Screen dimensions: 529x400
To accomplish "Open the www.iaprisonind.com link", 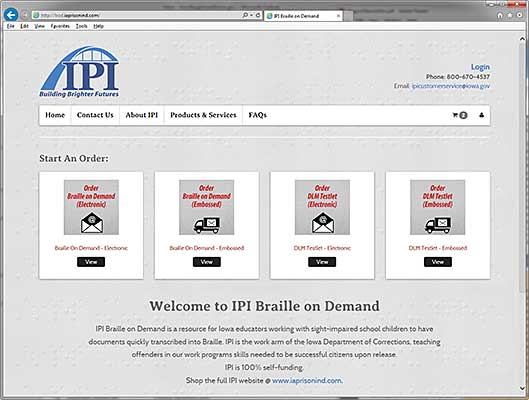I will pyautogui.click(x=307, y=380).
